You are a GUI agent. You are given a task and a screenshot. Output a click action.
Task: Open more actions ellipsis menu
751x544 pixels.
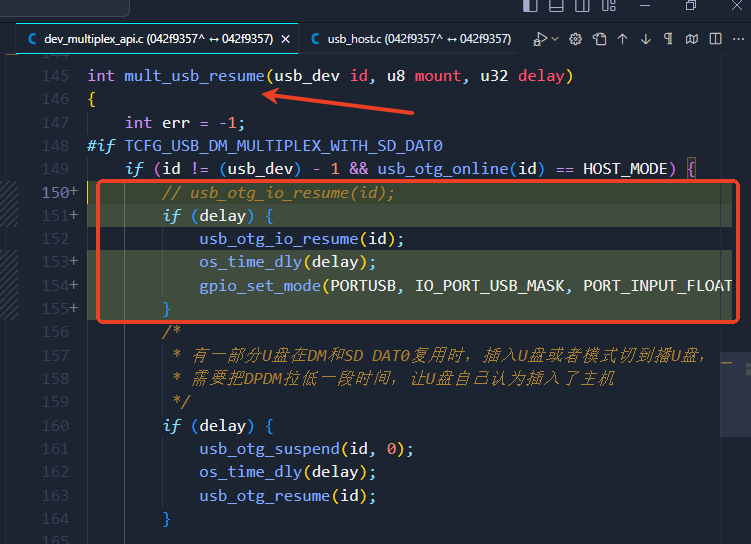[739, 39]
